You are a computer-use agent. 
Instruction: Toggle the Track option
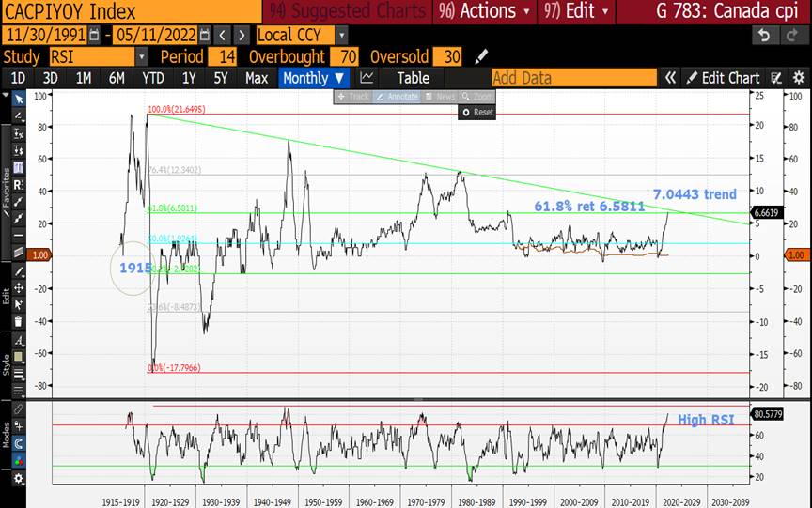(x=353, y=97)
